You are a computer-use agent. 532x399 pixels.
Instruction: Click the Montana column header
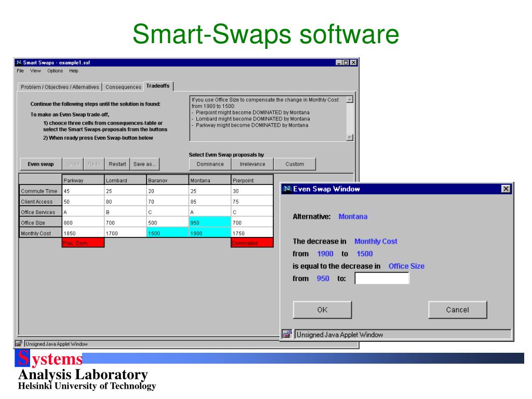click(210, 180)
